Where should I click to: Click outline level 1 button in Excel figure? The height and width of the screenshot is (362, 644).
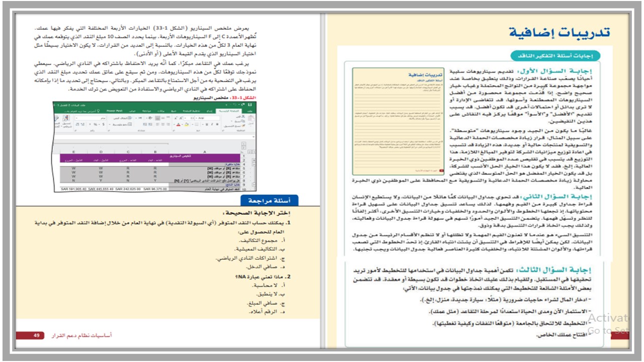244,144
